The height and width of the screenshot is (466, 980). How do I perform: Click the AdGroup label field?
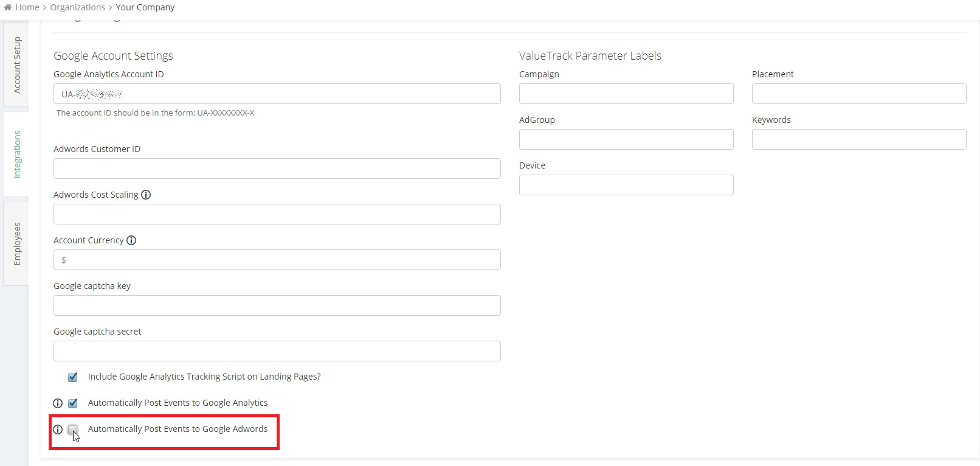click(x=626, y=139)
